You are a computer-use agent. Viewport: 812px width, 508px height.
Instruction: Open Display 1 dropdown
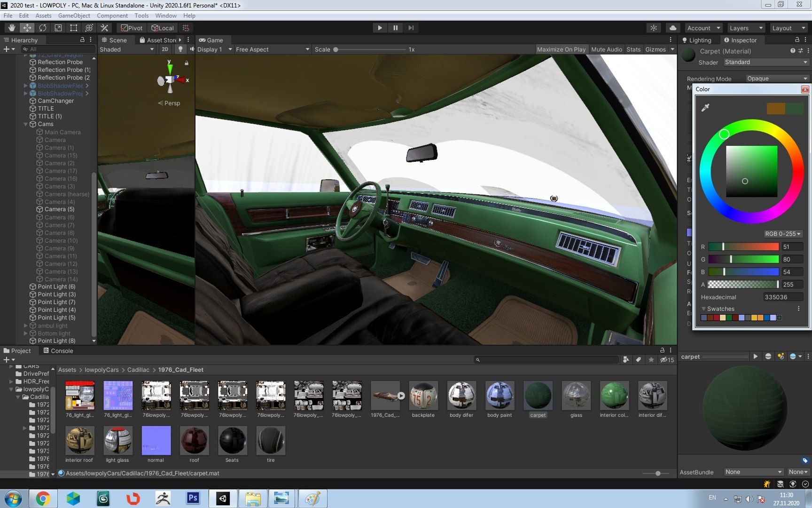click(214, 49)
